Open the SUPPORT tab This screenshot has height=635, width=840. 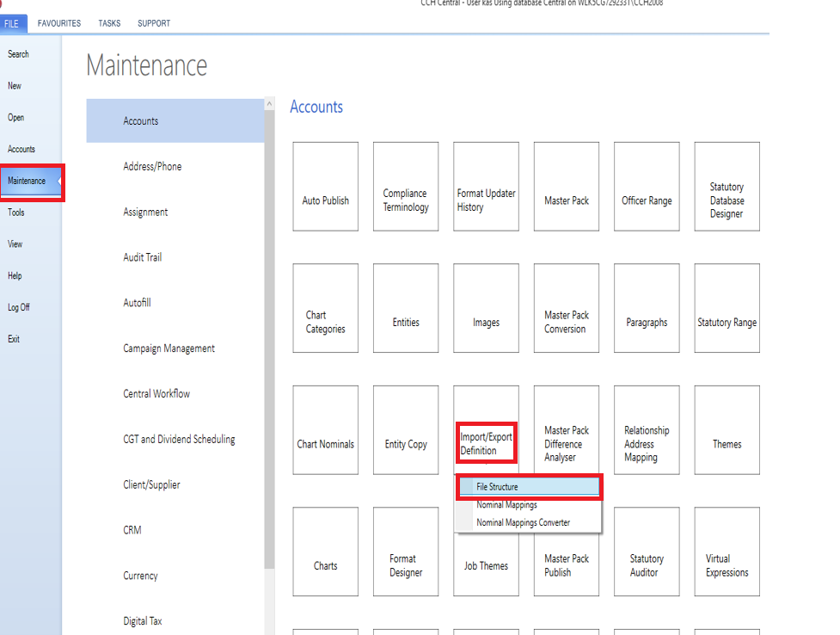pos(154,23)
